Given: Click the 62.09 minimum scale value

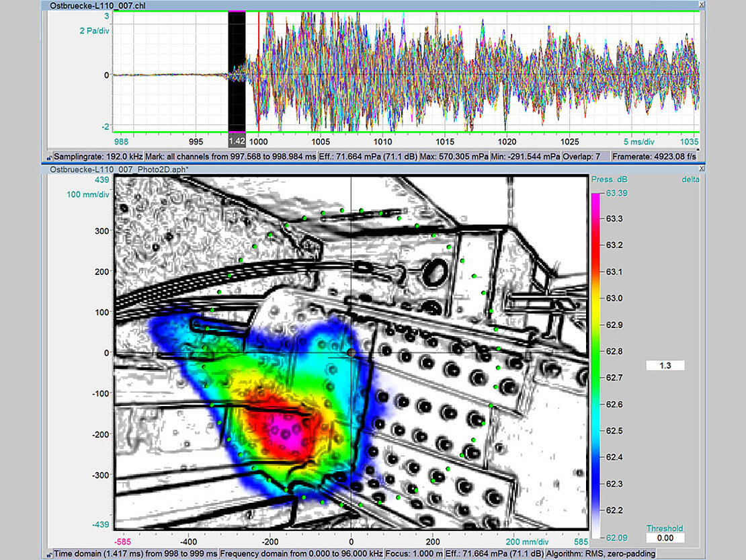Looking at the screenshot, I should pos(616,538).
